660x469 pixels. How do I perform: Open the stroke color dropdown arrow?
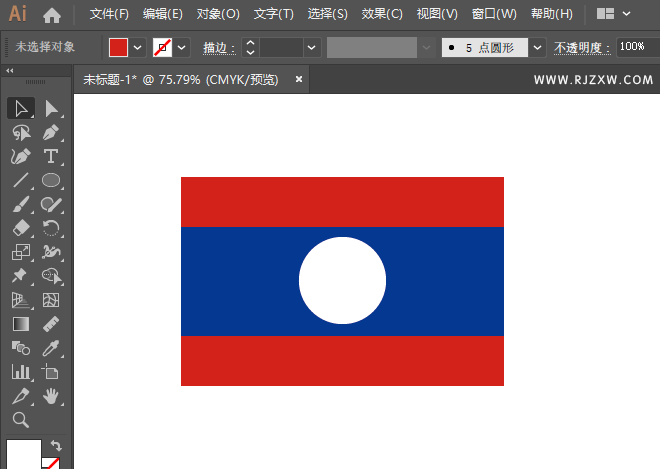(x=182, y=48)
